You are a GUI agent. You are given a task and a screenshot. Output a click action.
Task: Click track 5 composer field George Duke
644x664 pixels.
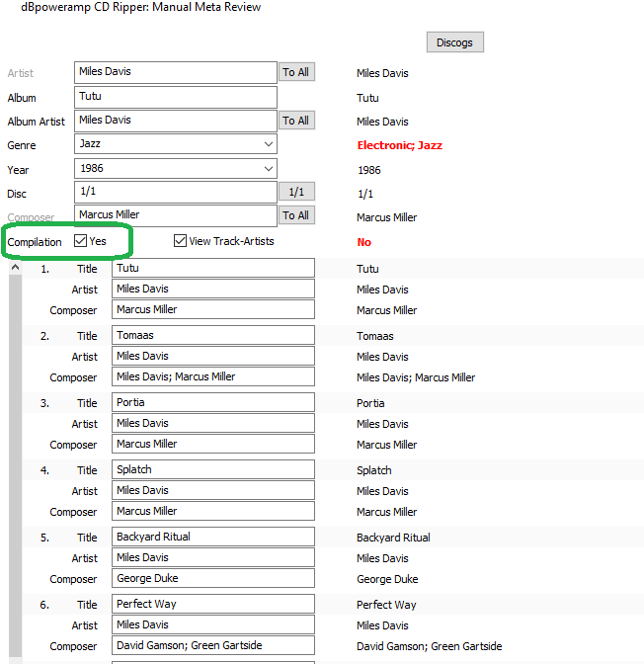[212, 579]
